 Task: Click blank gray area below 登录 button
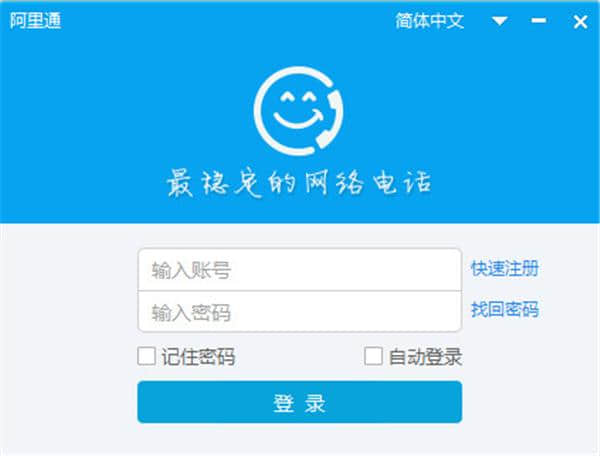pos(300,440)
